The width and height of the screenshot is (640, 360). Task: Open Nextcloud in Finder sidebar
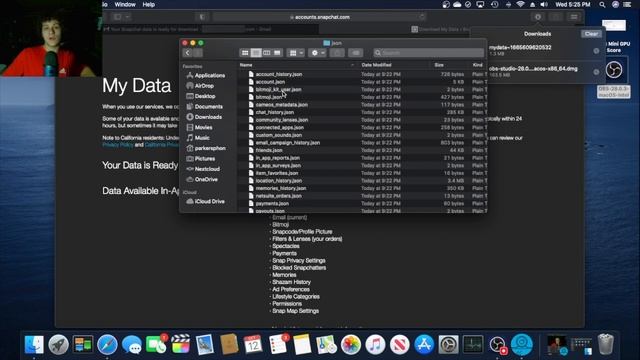pyautogui.click(x=203, y=169)
